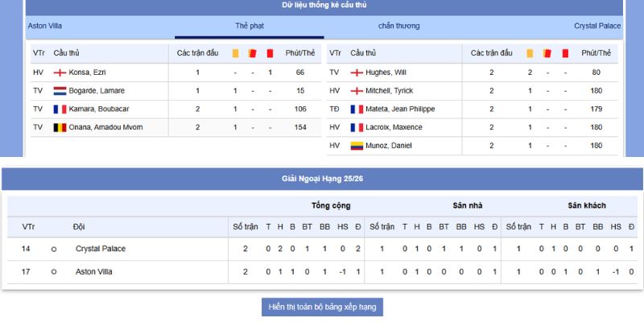644x322 pixels.
Task: Click the Phút/Thẻ column header for Aston Villa
Action: [x=300, y=53]
